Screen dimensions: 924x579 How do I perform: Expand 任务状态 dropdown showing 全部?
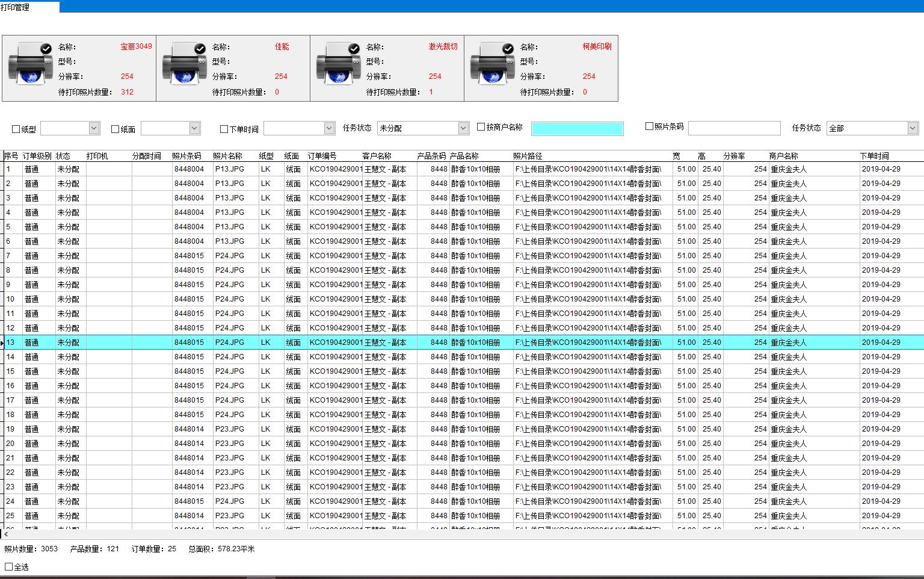(x=913, y=128)
